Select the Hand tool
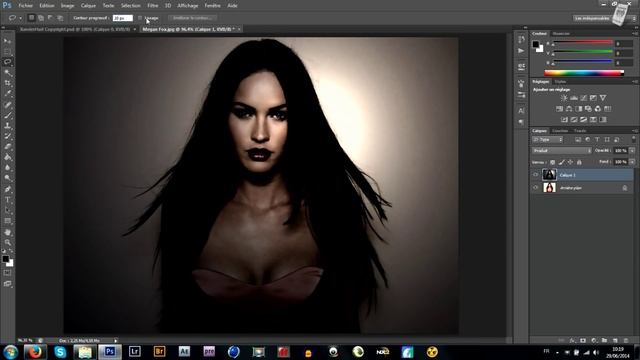640x360 pixels. tap(8, 232)
